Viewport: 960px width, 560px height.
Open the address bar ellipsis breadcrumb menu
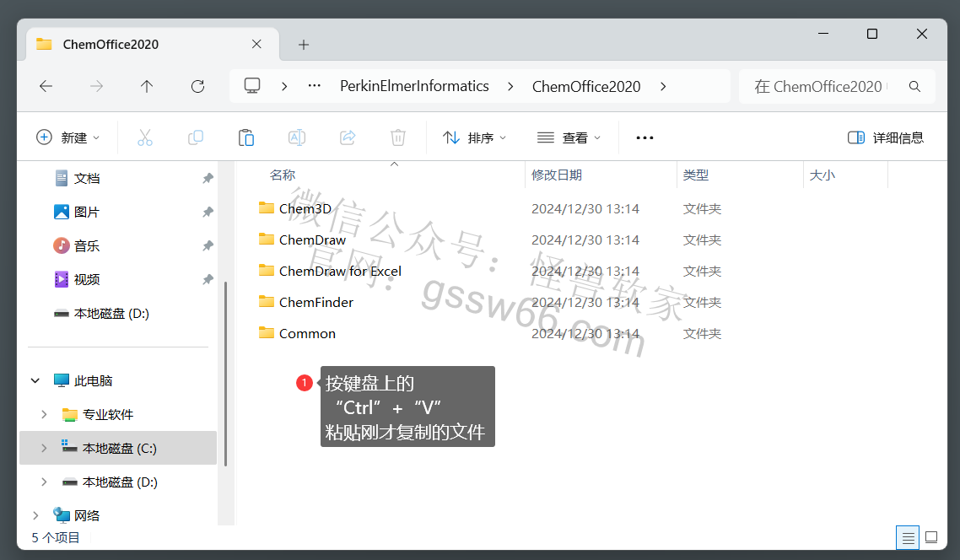(314, 86)
